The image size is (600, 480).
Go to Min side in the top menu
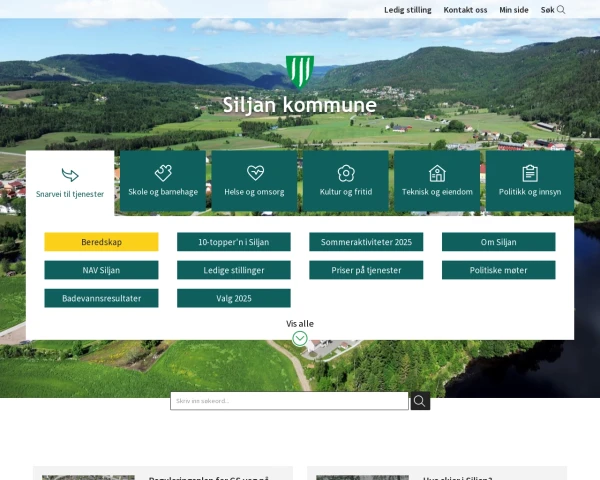pos(514,10)
